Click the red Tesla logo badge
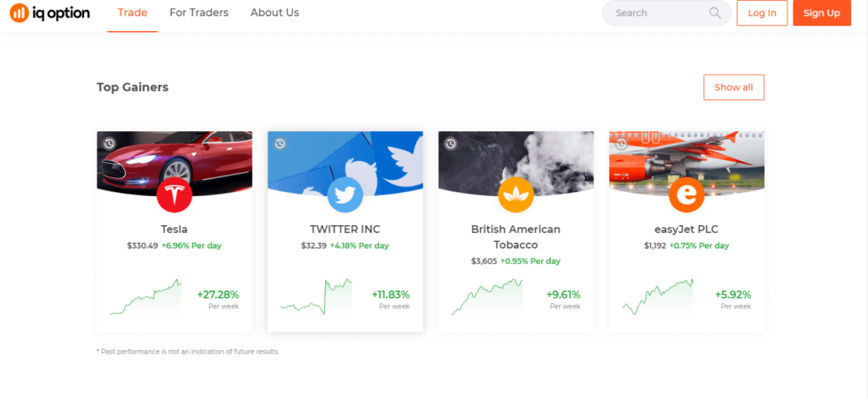 coord(174,195)
